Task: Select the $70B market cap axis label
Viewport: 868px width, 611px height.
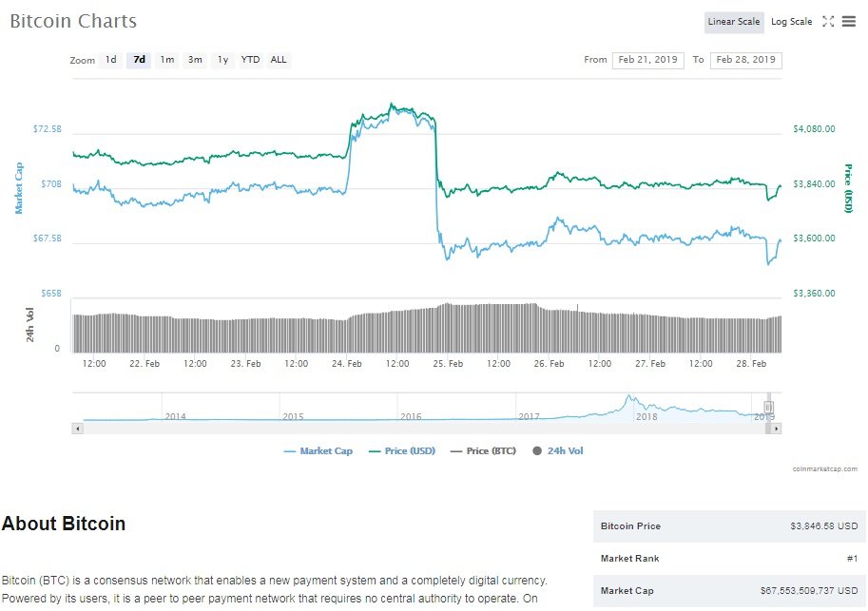Action: (x=51, y=183)
